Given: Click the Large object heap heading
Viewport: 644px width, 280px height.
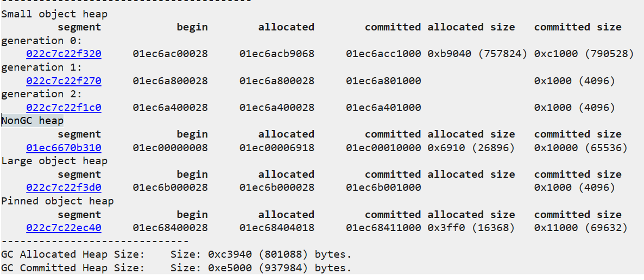Looking at the screenshot, I should pyautogui.click(x=54, y=161).
